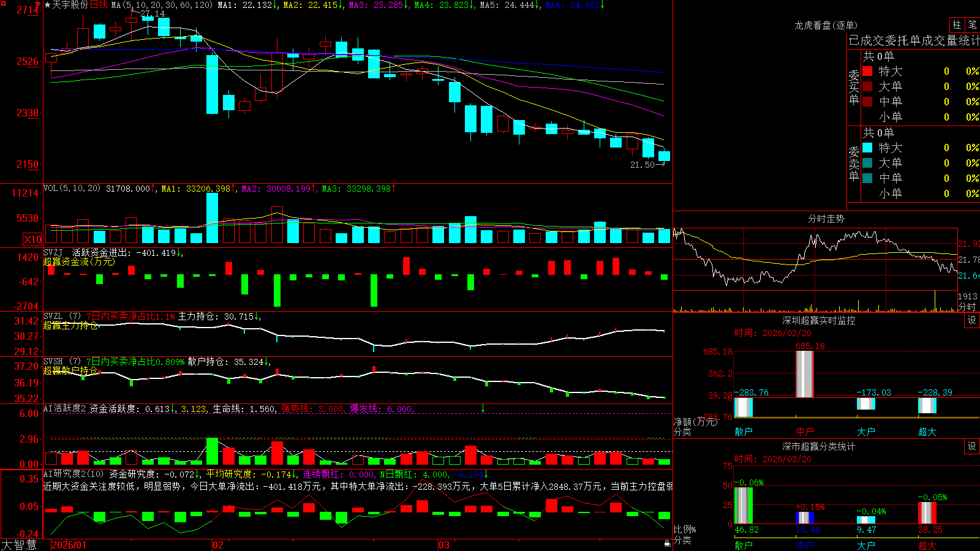Click the AI活跃度2 indicator label
Screen dimensions: 980x551
65,408
